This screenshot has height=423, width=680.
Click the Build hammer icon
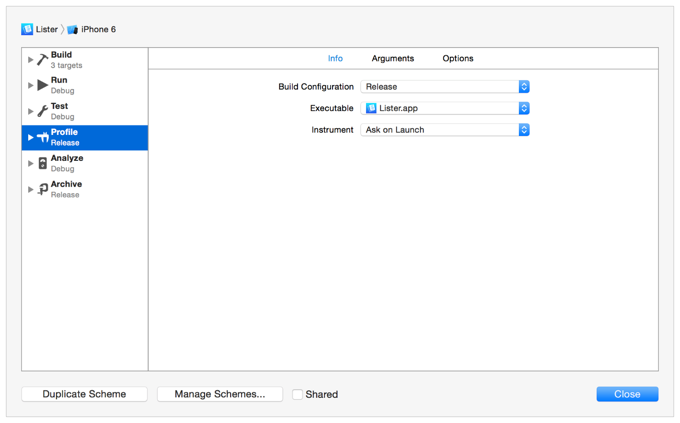point(42,59)
